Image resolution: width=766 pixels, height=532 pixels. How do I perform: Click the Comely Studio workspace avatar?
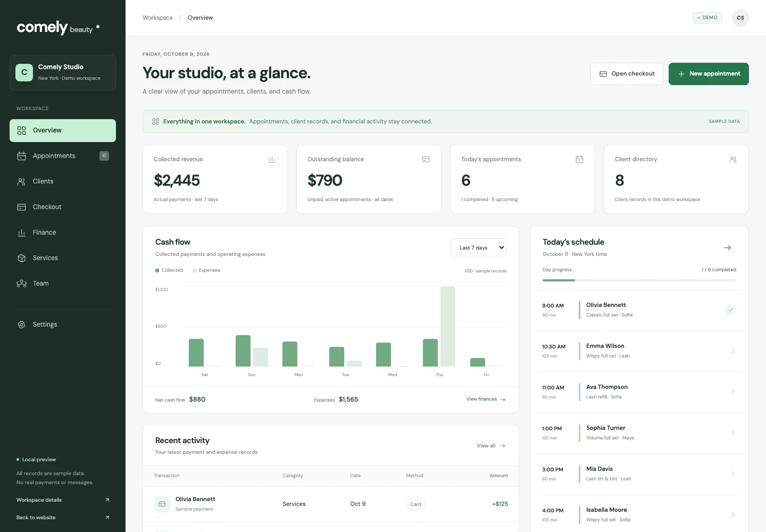24,72
